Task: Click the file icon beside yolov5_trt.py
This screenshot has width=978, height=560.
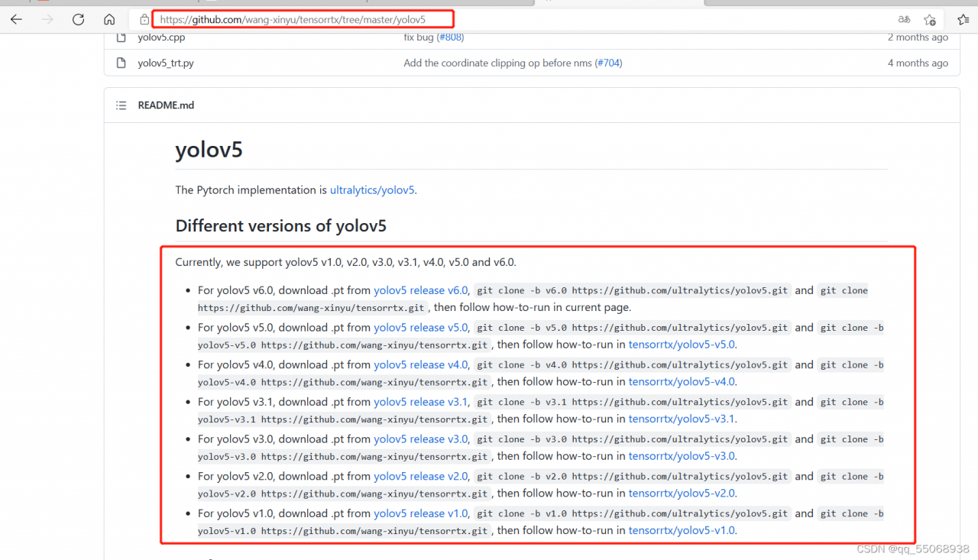Action: pos(121,63)
